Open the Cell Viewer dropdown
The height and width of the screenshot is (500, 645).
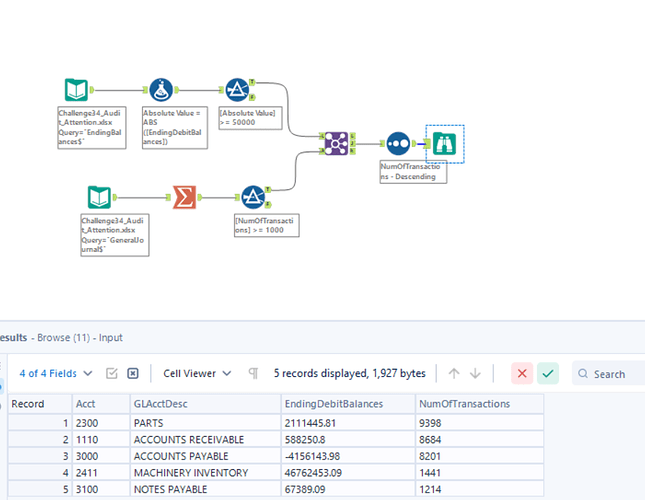[197, 373]
